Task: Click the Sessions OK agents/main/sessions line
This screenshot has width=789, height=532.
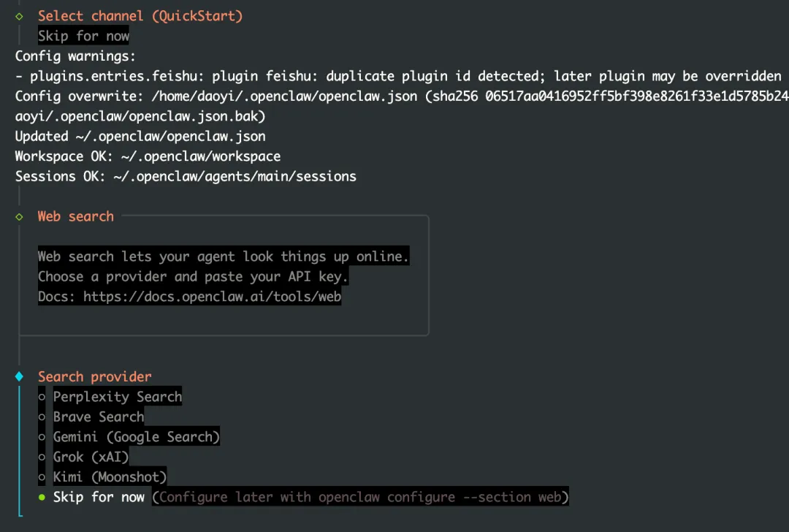Action: coord(186,177)
